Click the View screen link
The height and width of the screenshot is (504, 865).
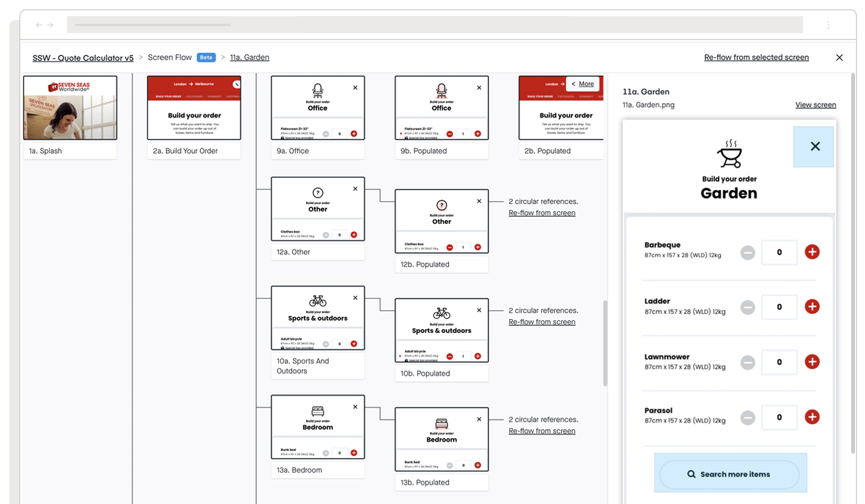pos(816,105)
